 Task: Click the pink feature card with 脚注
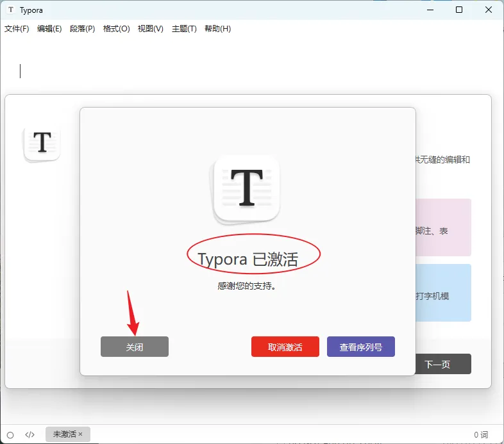(x=443, y=227)
